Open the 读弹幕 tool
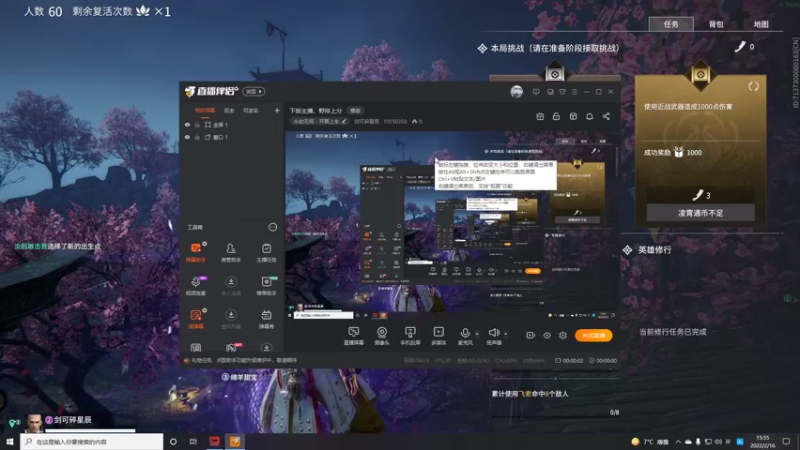 (x=195, y=319)
